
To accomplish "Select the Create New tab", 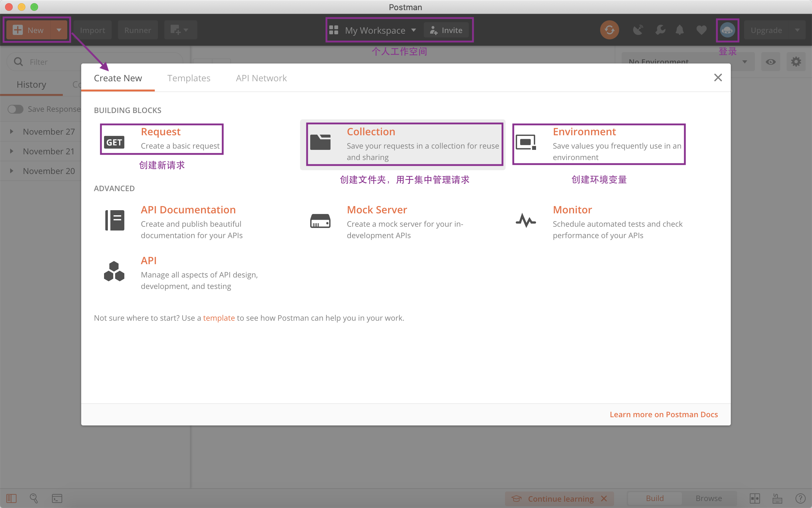I will pos(118,78).
